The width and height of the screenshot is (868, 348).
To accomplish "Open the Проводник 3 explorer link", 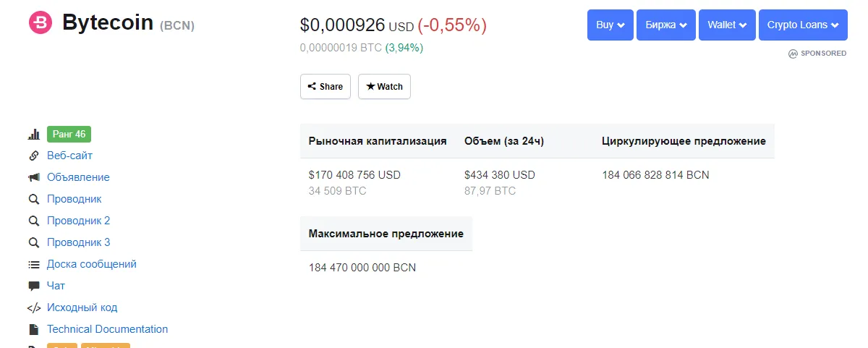I will click(79, 242).
